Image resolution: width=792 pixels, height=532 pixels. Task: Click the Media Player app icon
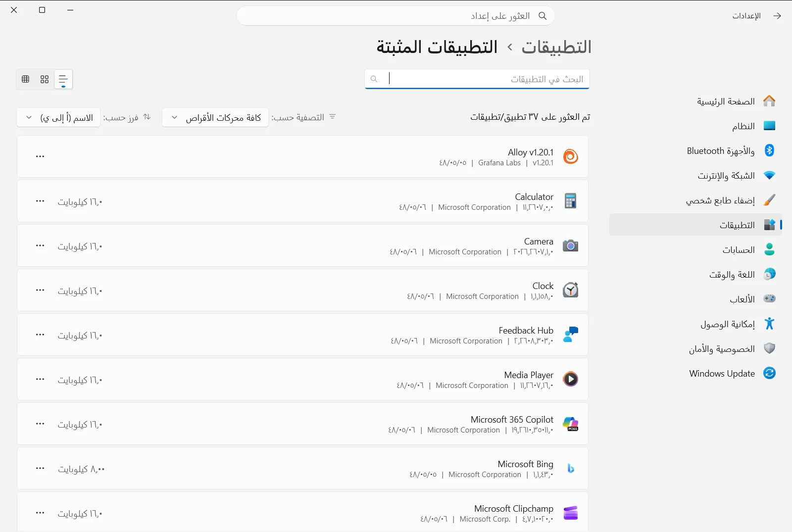(571, 379)
